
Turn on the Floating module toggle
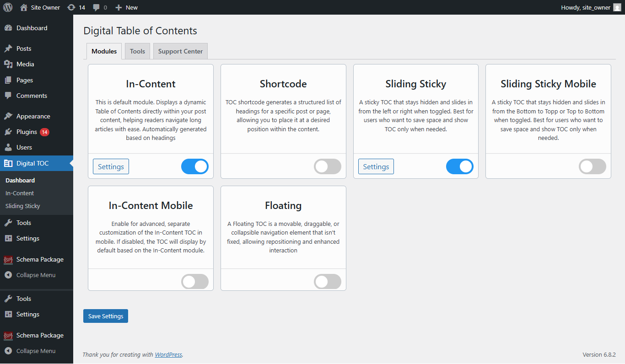[x=327, y=282]
